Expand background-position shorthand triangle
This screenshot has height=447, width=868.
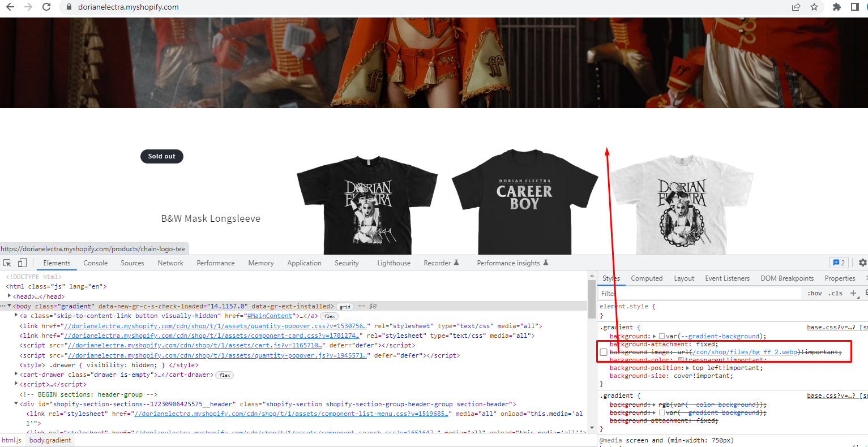pos(687,368)
